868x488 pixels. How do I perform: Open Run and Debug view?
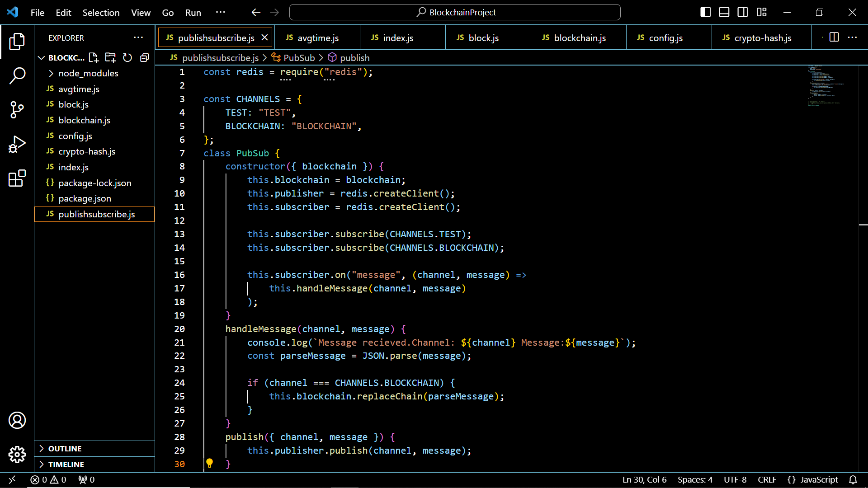[17, 145]
